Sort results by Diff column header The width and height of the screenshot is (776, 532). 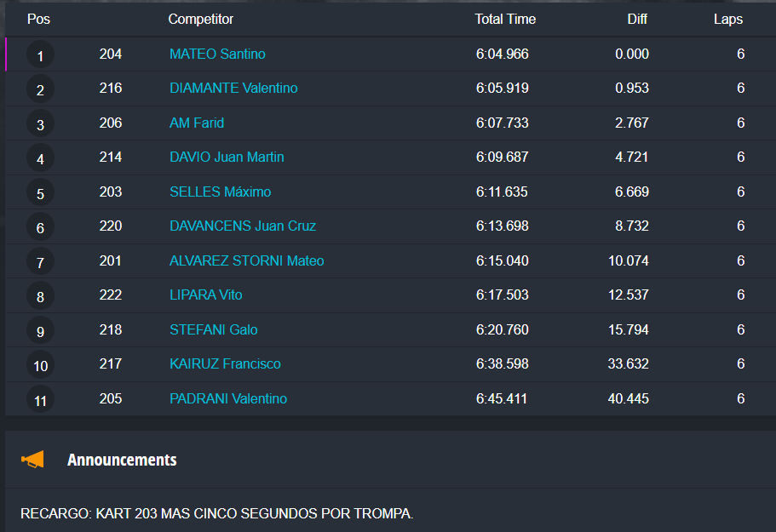(x=637, y=20)
